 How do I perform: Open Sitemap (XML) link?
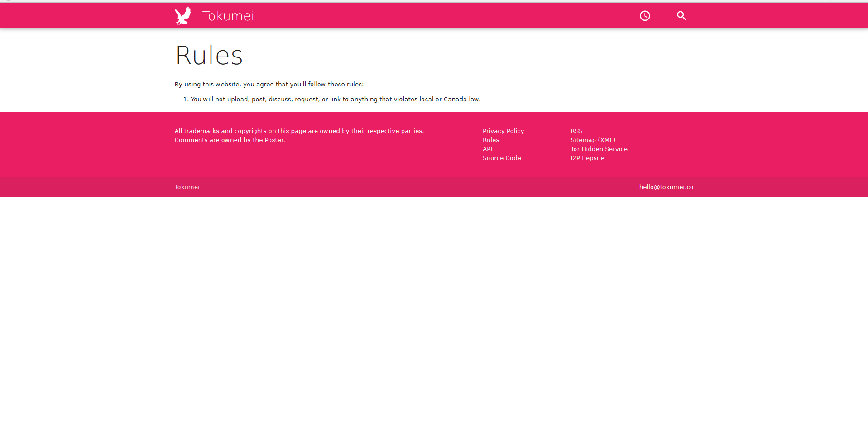point(593,140)
